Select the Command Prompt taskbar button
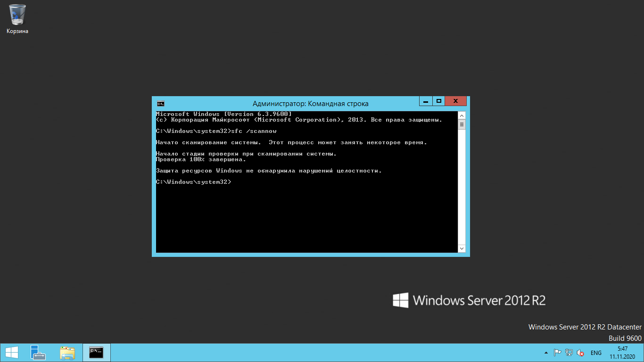The height and width of the screenshot is (362, 644). [x=97, y=353]
